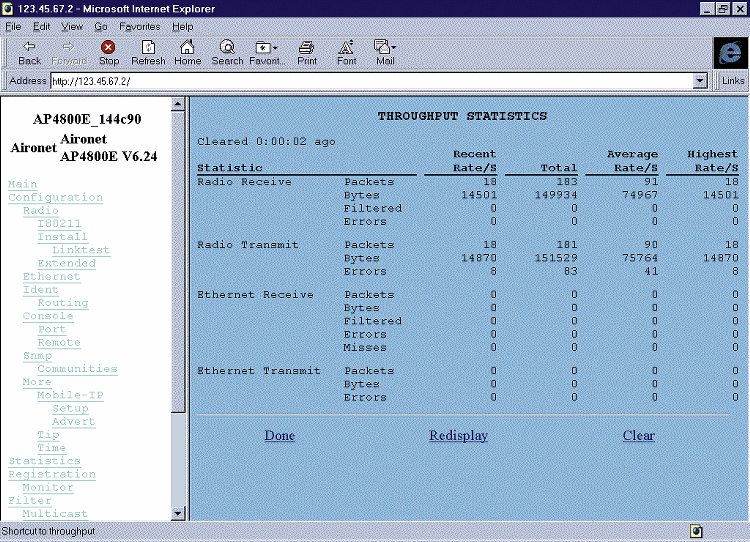Open the Favorites toolbar icon
The height and width of the screenshot is (542, 750).
266,53
